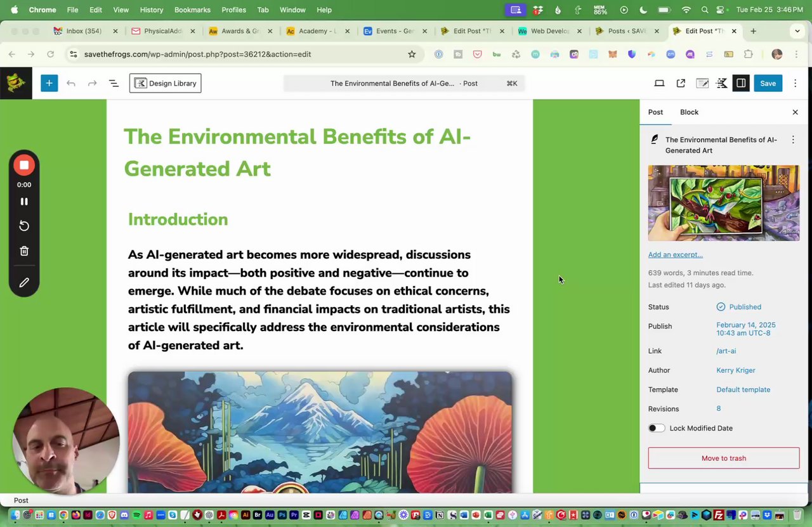The image size is (812, 527).
Task: Open the editor options three-dot menu
Action: (796, 83)
